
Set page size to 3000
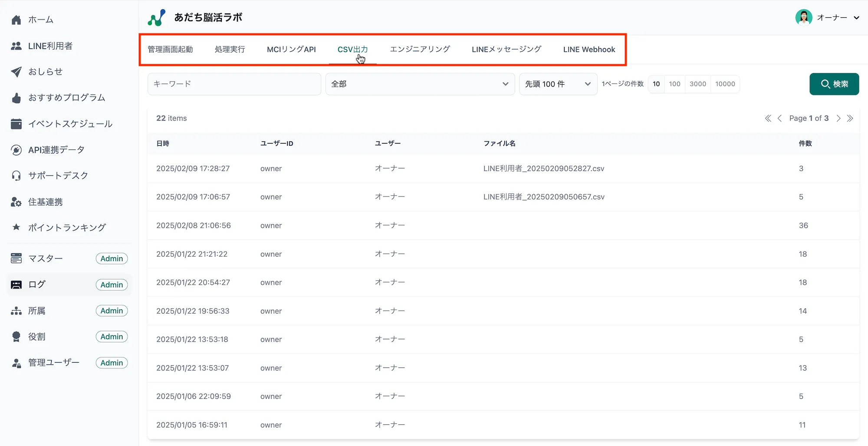click(697, 84)
